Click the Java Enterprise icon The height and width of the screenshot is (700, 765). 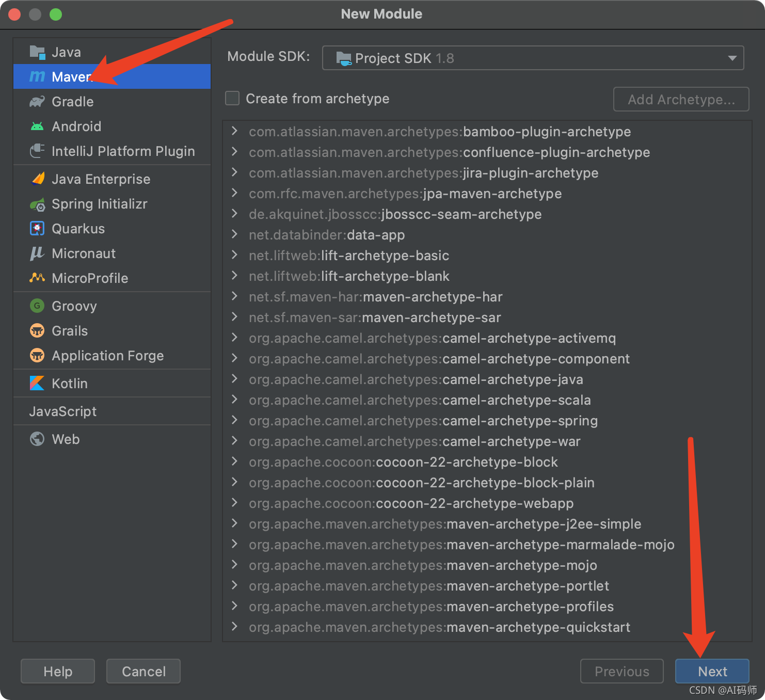(38, 179)
